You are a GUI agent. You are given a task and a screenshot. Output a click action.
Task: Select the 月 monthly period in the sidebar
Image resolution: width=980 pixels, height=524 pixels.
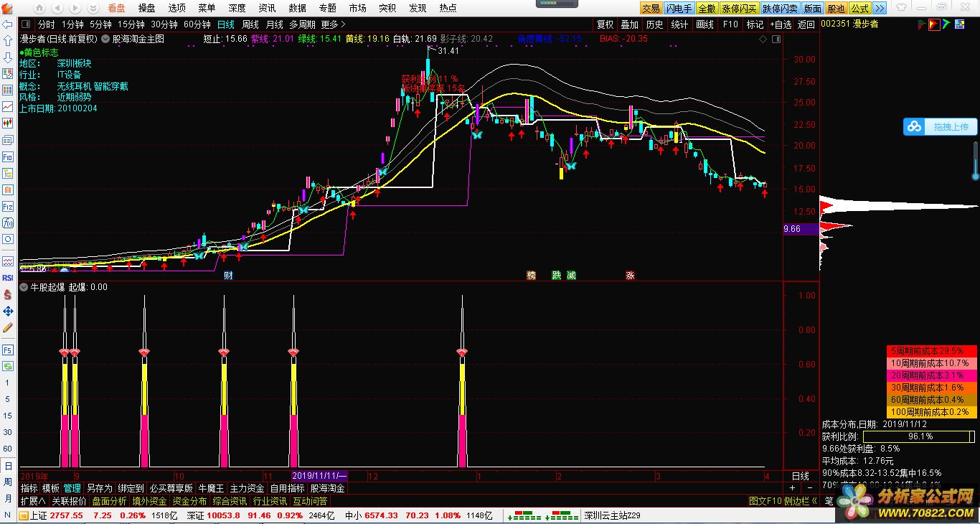[7, 499]
